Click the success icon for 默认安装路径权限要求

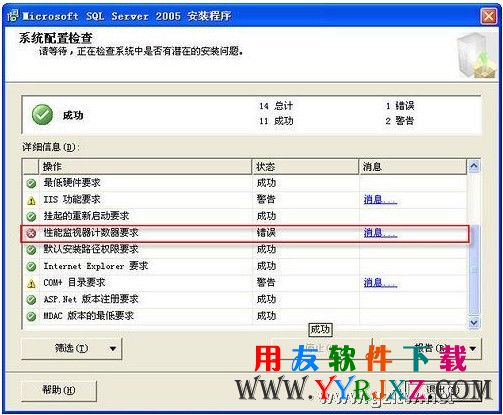pyautogui.click(x=31, y=250)
